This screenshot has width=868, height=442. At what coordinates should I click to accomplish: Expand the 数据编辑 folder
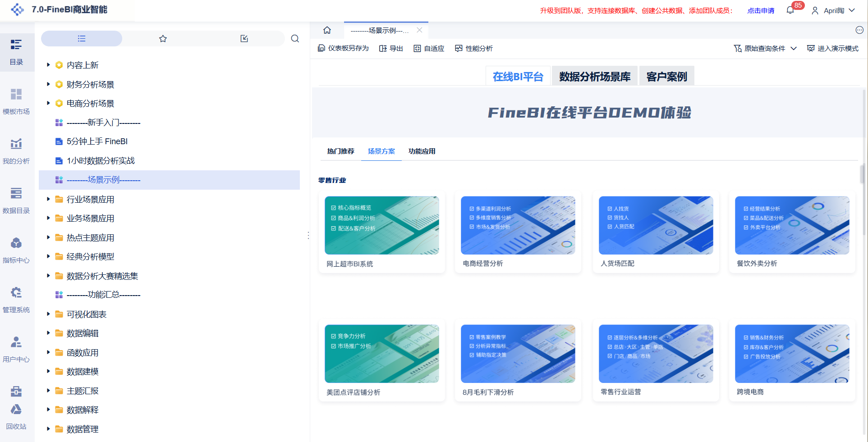click(x=48, y=333)
